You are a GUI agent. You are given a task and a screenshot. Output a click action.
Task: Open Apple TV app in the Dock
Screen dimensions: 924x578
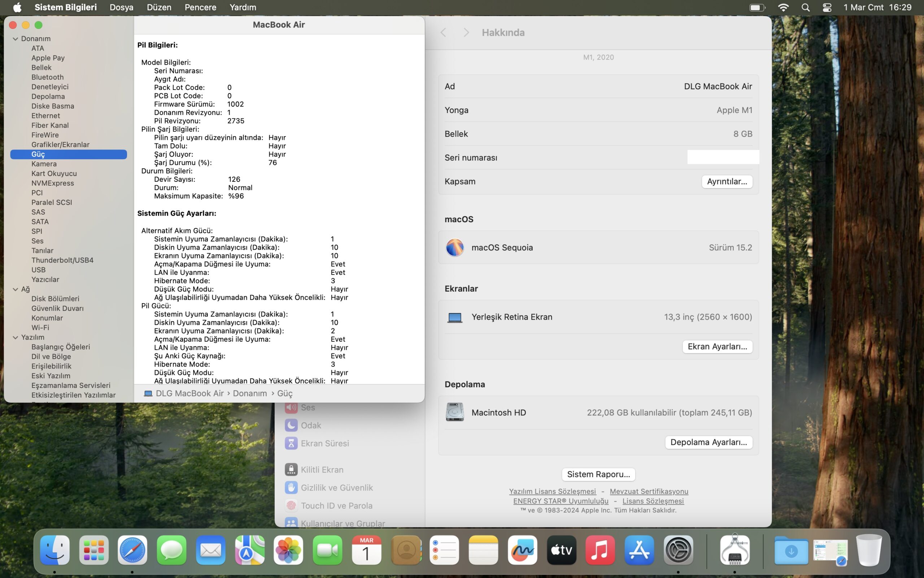point(562,550)
